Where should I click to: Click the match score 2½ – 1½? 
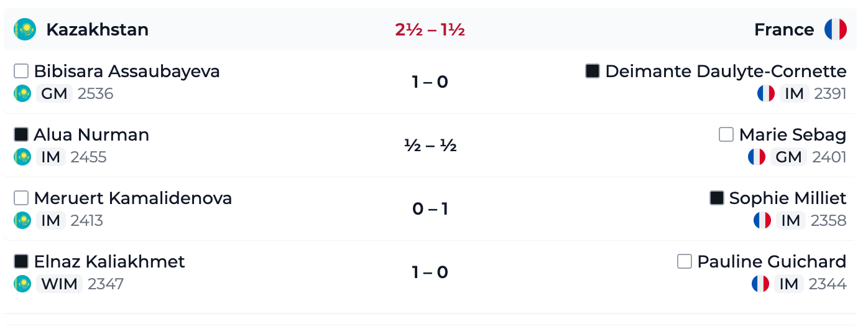pos(430,29)
